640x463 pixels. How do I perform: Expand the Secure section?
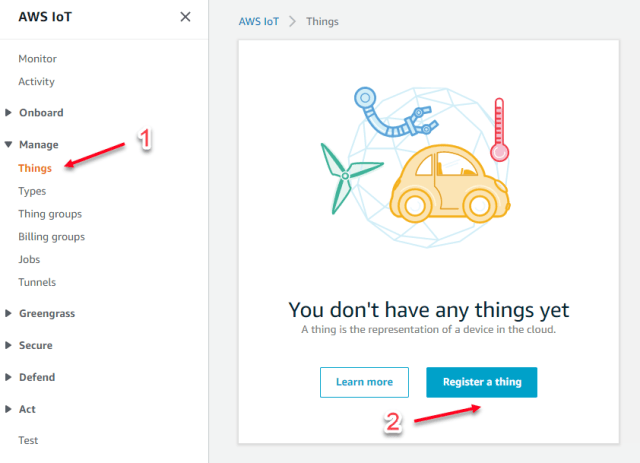pyautogui.click(x=35, y=345)
